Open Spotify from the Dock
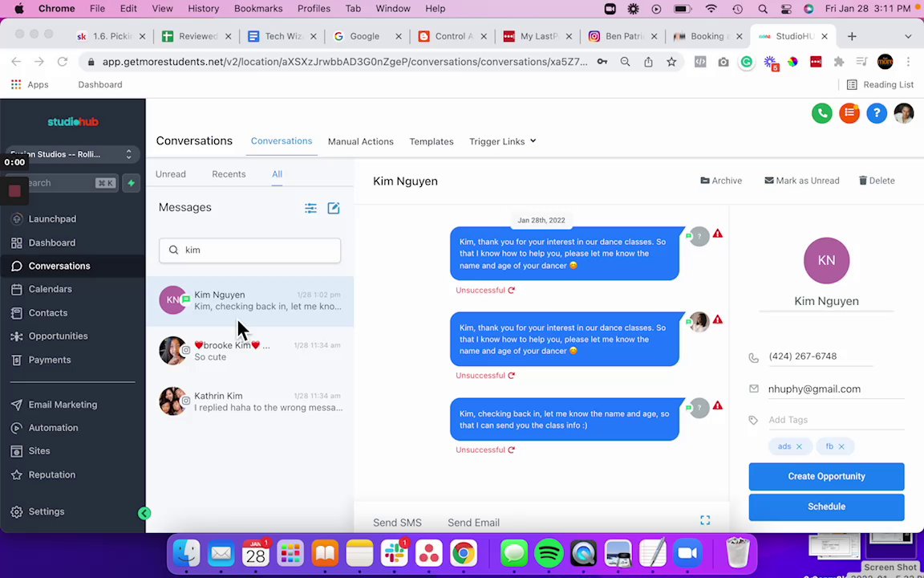 [549, 554]
